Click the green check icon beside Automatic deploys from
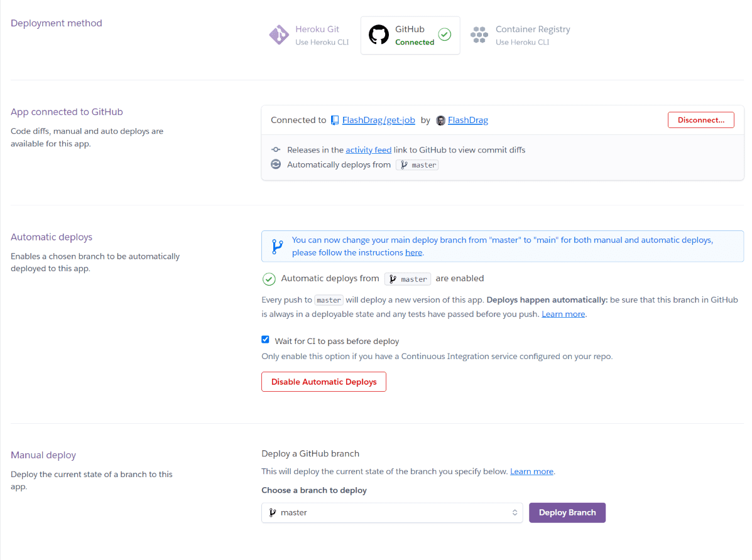 pos(269,279)
